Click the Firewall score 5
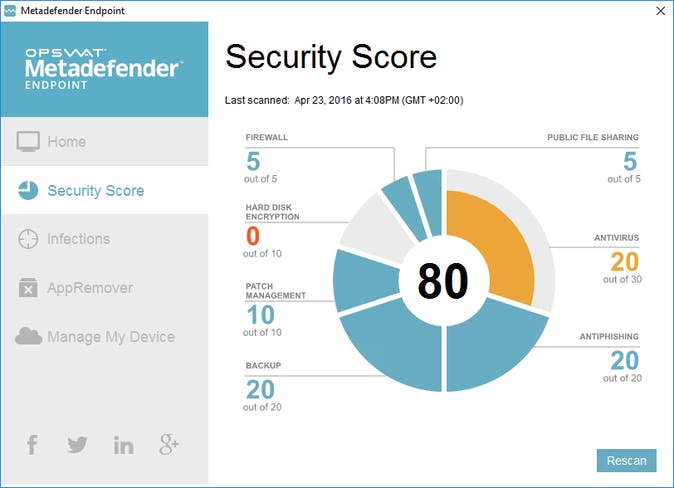The width and height of the screenshot is (674, 488). (253, 162)
